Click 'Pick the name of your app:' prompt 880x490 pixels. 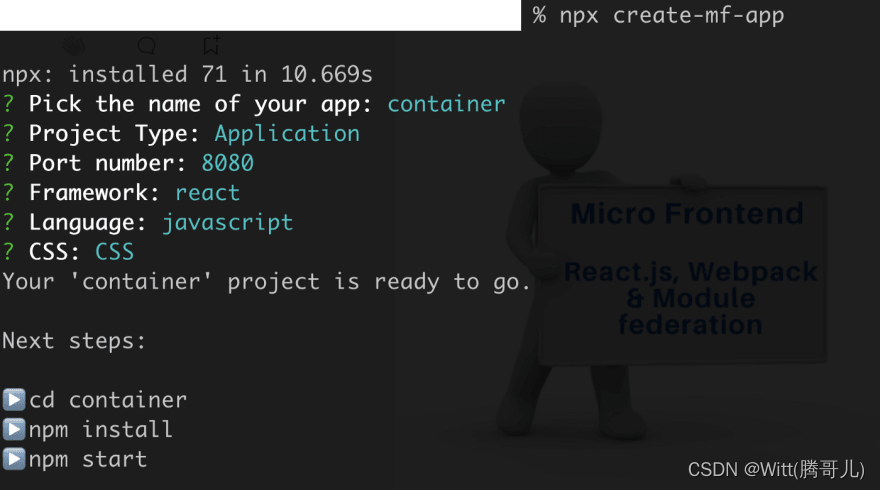click(200, 104)
